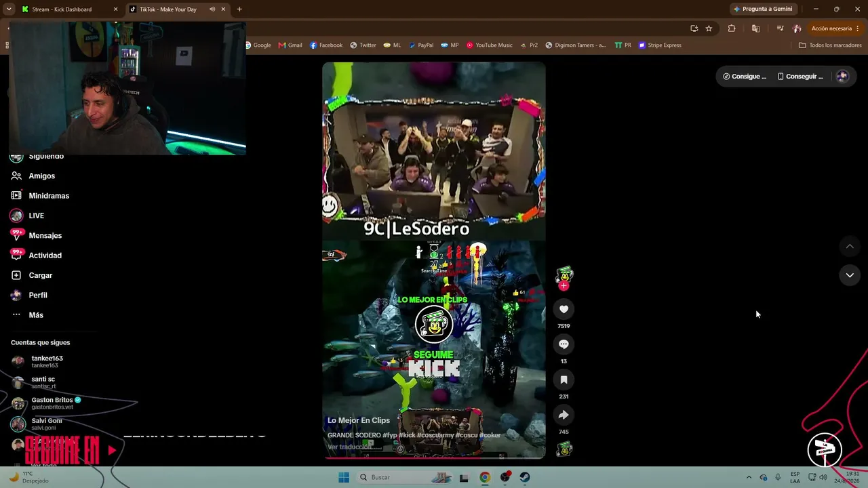Save the video with the bookmark icon
The image size is (868, 488).
coord(564,380)
